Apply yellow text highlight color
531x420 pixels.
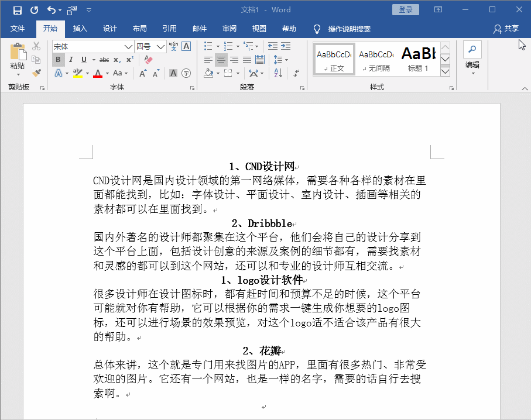click(x=77, y=73)
